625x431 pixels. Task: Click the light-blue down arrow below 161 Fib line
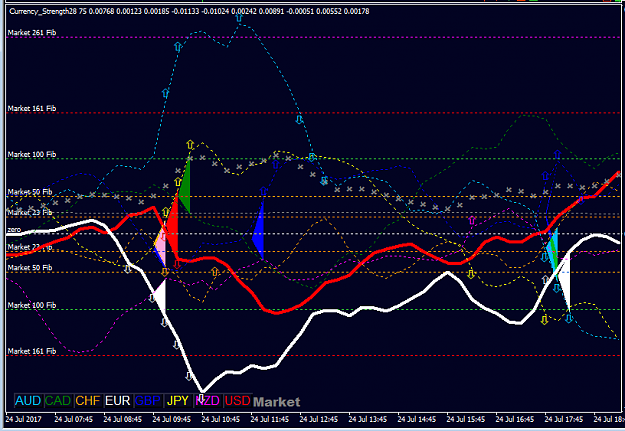pos(300,119)
